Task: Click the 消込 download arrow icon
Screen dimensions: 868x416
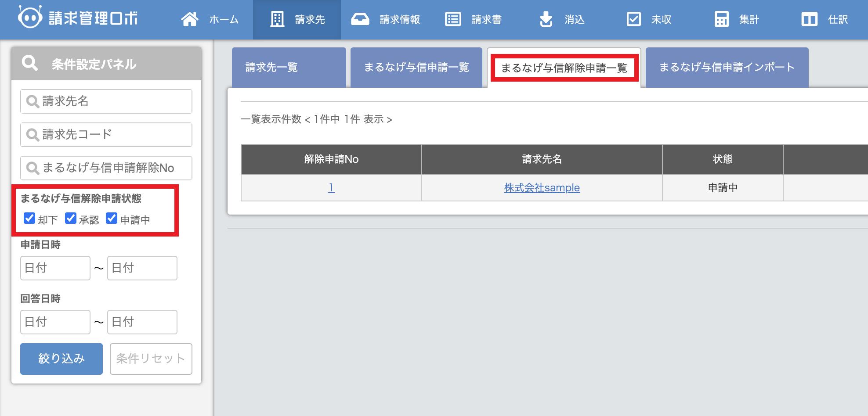Action: pyautogui.click(x=546, y=19)
